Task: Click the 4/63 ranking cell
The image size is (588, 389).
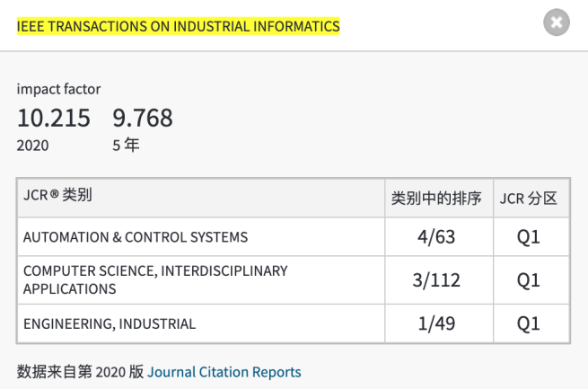Action: coord(436,237)
